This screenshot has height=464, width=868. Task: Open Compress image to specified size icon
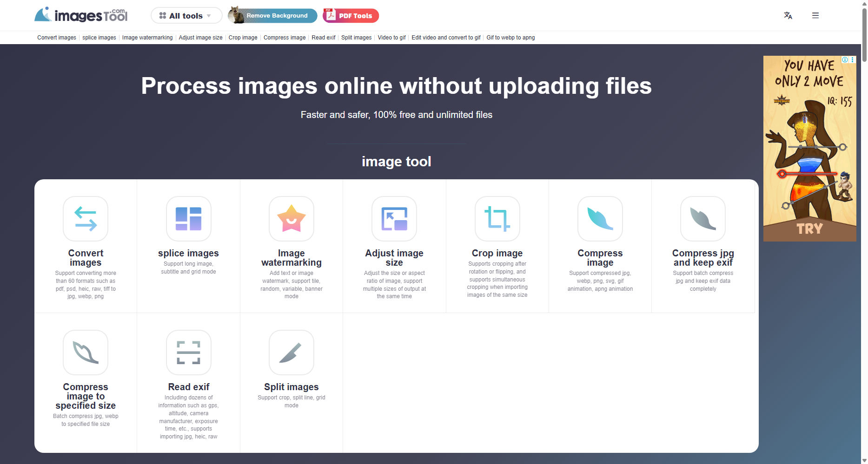[x=86, y=353]
